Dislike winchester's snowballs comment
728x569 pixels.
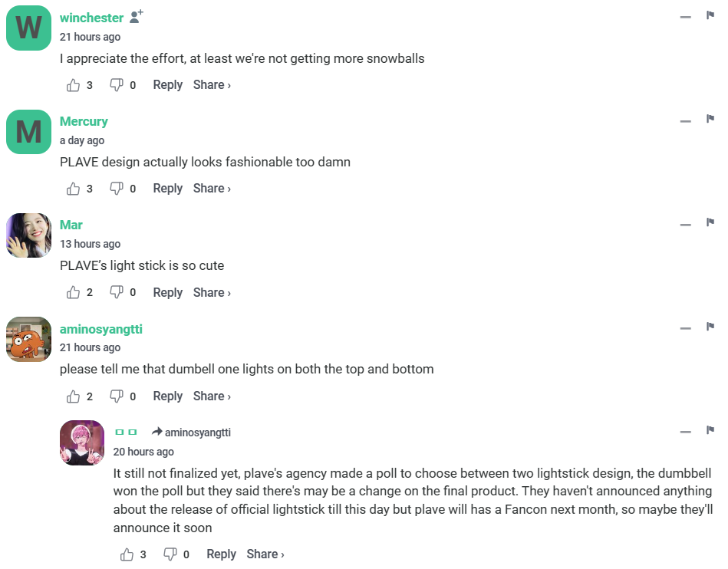(117, 85)
